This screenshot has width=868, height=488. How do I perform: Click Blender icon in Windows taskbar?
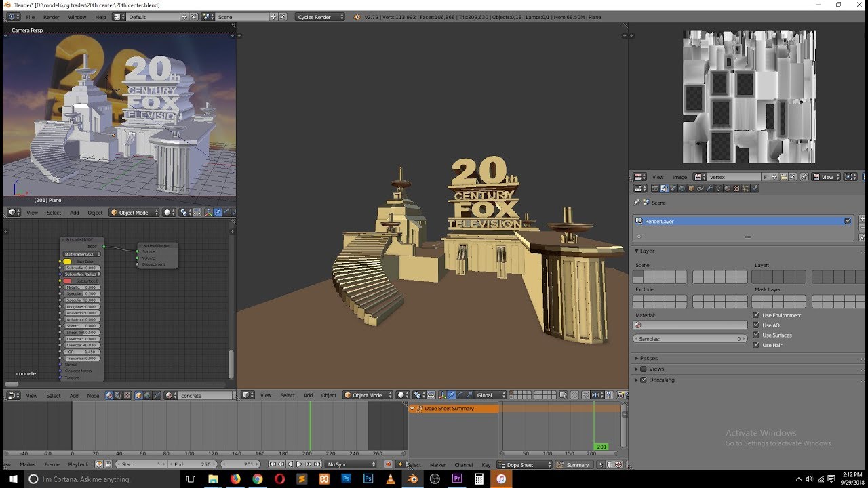412,479
